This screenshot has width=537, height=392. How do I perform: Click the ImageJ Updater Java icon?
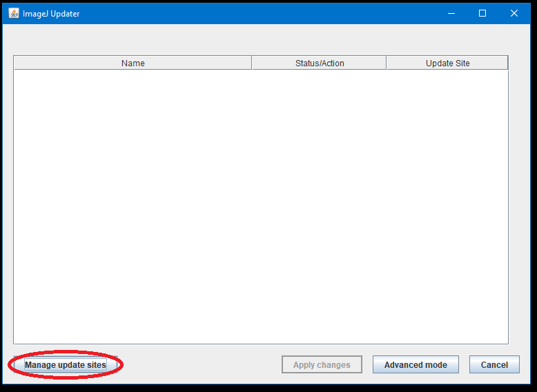14,13
